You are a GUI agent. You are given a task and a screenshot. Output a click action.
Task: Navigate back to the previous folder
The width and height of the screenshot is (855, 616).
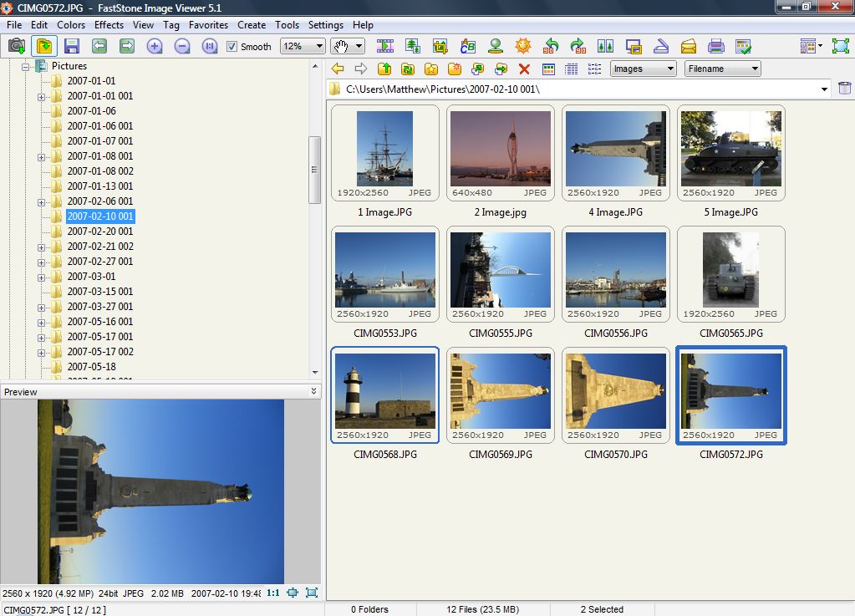(338, 69)
